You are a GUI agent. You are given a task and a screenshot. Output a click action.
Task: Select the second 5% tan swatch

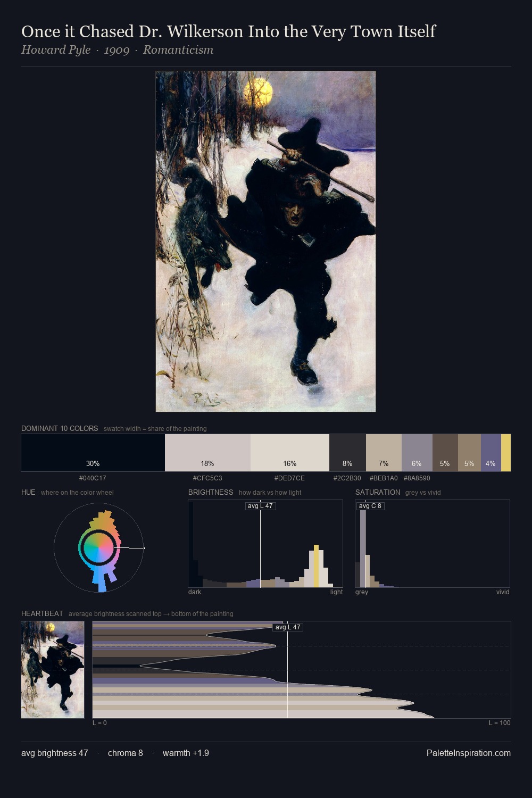(469, 453)
